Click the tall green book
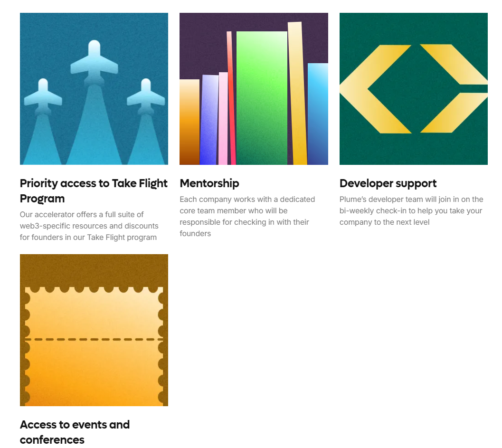502x448 pixels. [262, 98]
